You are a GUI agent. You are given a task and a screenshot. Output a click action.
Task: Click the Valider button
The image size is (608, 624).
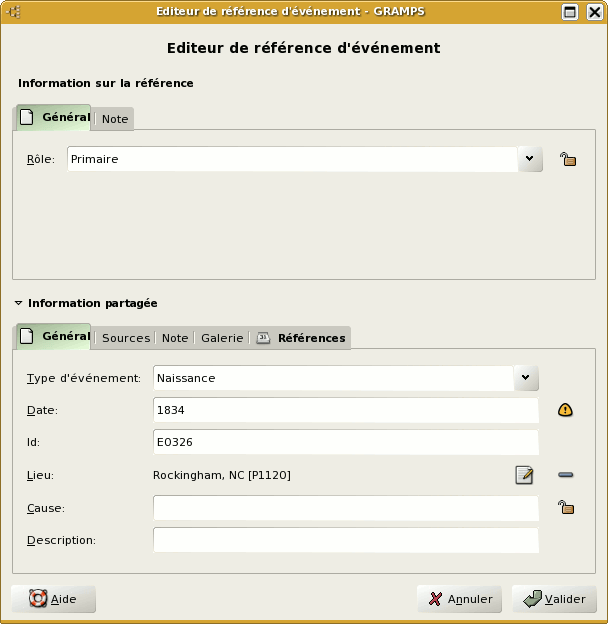click(x=555, y=599)
